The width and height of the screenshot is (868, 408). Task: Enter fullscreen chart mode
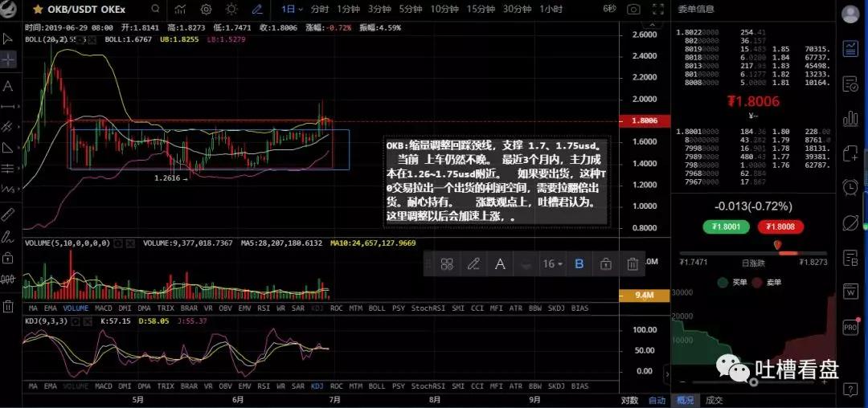pyautogui.click(x=657, y=9)
